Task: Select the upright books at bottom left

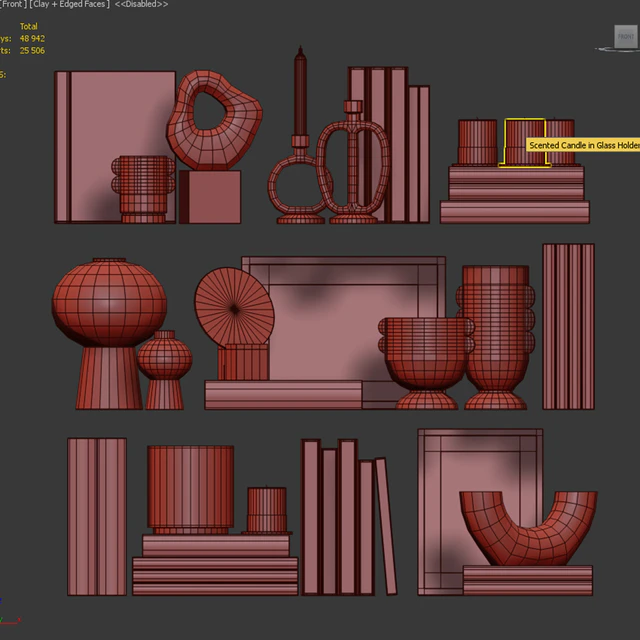Action: pos(97,517)
